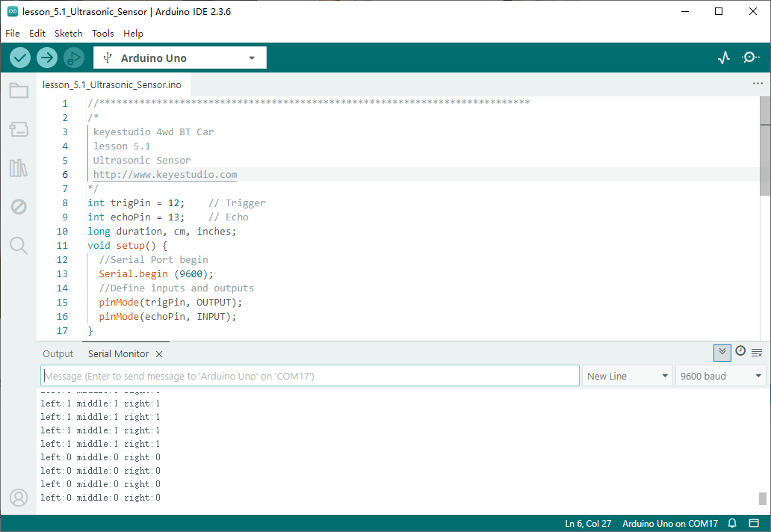Maximize the Arduino IDE window
Viewport: 771px width, 532px height.
[x=719, y=11]
